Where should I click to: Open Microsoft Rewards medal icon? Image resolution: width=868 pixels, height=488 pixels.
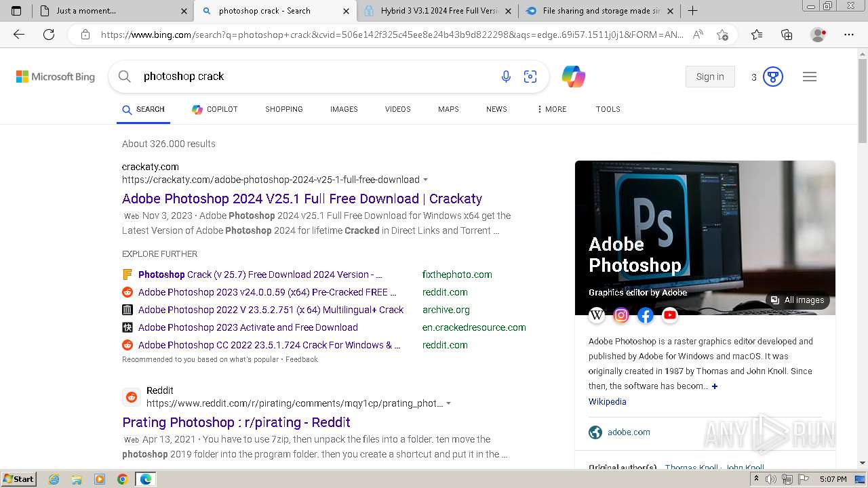[x=773, y=77]
